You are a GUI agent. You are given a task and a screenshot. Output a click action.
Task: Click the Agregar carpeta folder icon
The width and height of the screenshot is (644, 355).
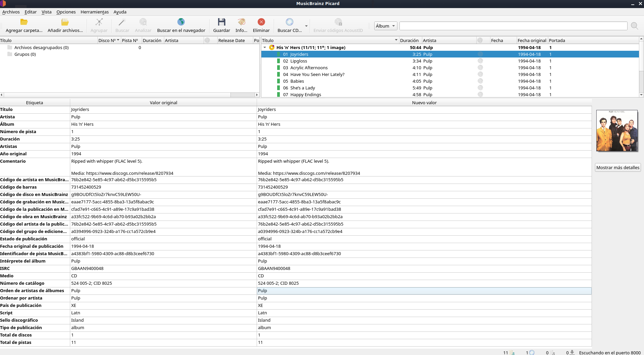pyautogui.click(x=24, y=22)
